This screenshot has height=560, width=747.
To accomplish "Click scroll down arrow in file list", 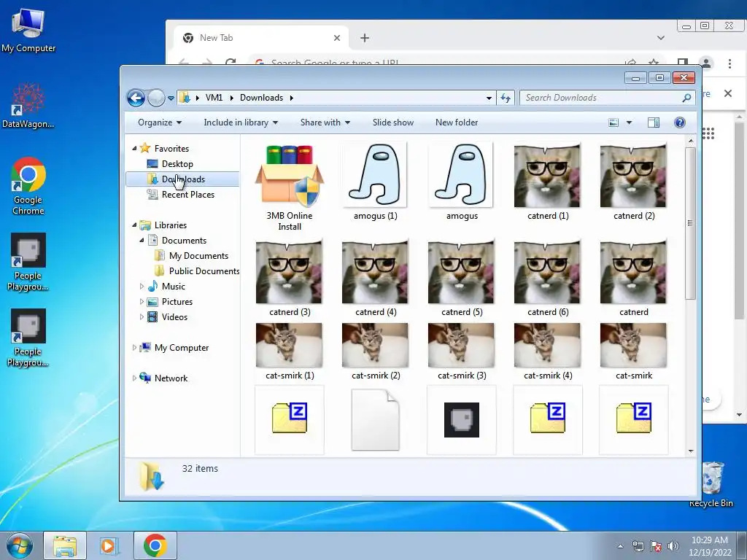I will (x=691, y=451).
